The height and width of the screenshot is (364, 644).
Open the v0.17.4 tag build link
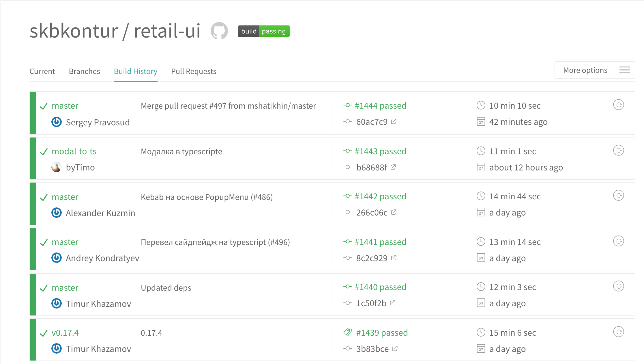(x=65, y=333)
